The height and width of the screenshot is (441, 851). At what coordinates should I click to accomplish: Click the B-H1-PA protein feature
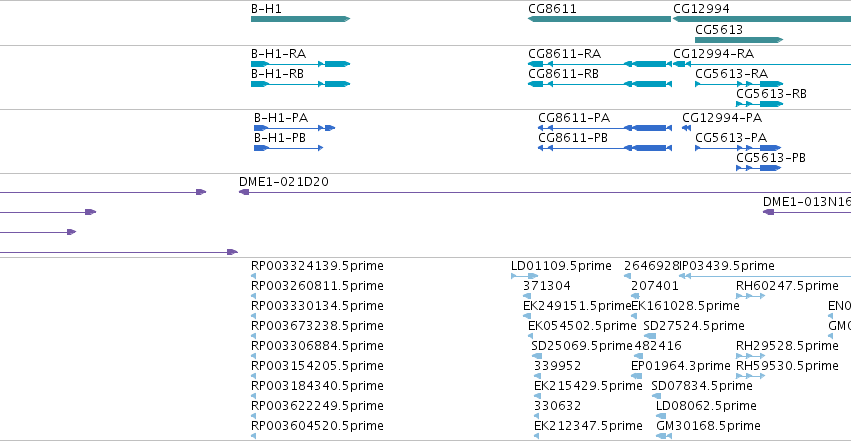click(294, 128)
